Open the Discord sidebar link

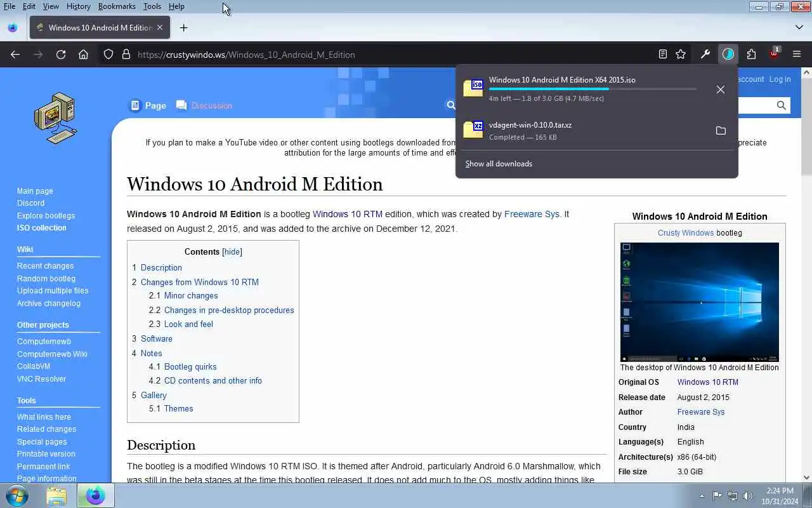pyautogui.click(x=30, y=203)
